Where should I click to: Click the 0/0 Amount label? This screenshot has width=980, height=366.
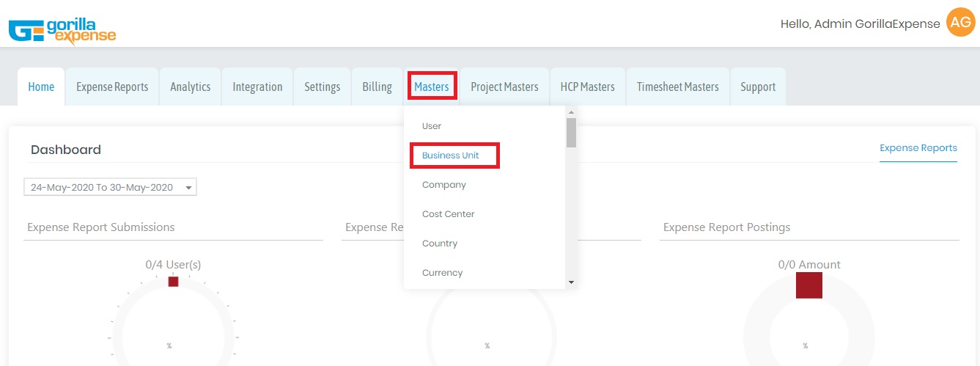pyautogui.click(x=809, y=265)
